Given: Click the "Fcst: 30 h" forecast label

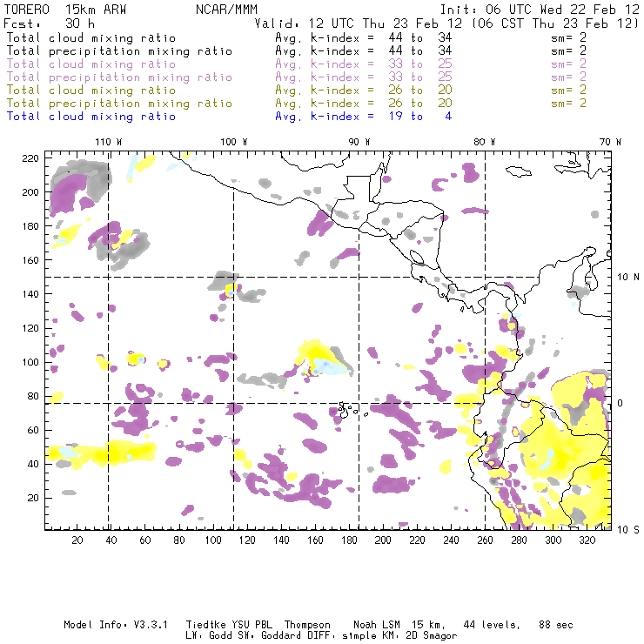Looking at the screenshot, I should [49, 23].
